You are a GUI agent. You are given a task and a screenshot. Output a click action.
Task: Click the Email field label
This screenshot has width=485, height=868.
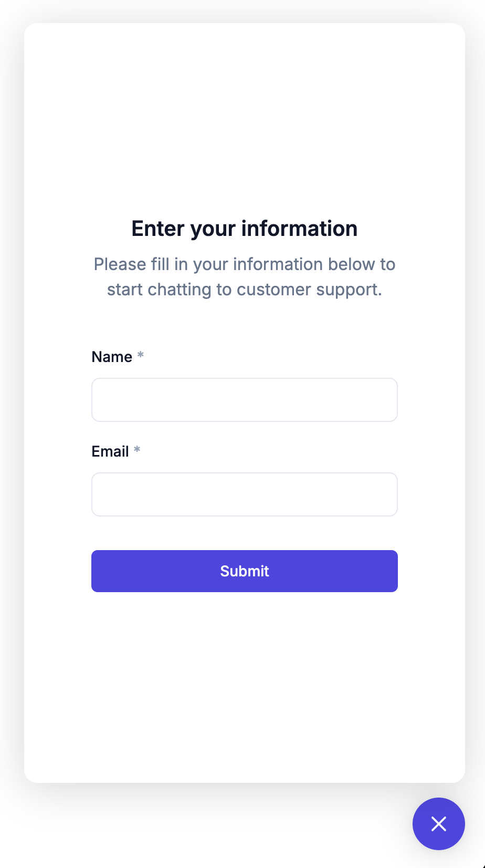pos(110,451)
